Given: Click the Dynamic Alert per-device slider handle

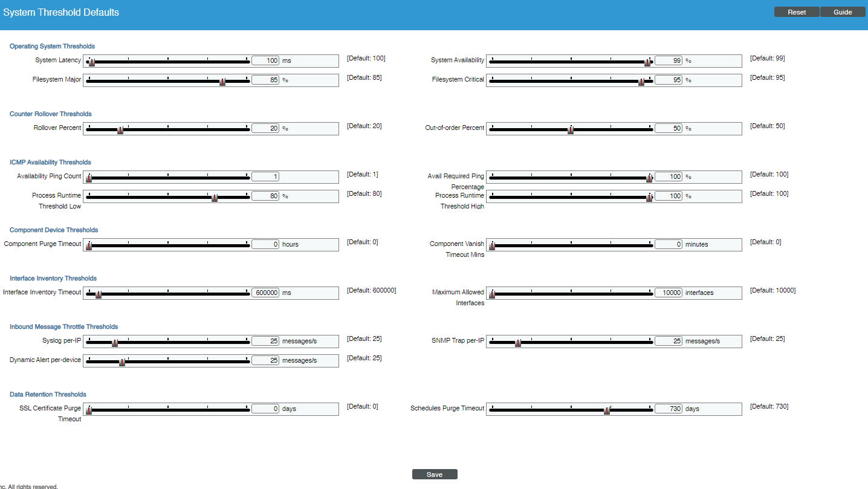Looking at the screenshot, I should [x=121, y=361].
